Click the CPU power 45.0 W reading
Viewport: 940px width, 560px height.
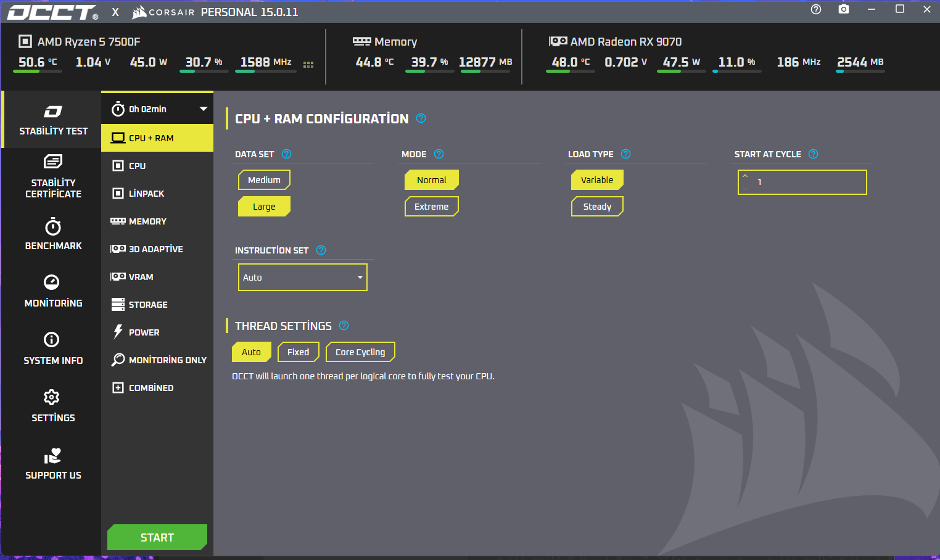(149, 62)
